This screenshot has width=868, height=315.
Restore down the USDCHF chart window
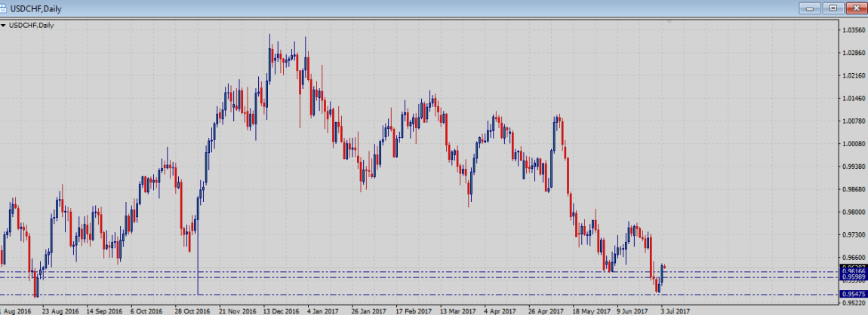[833, 8]
